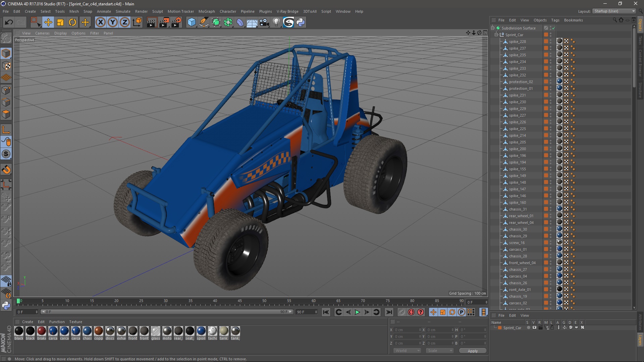
Task: Click the glass material swatch
Action: [156, 331]
